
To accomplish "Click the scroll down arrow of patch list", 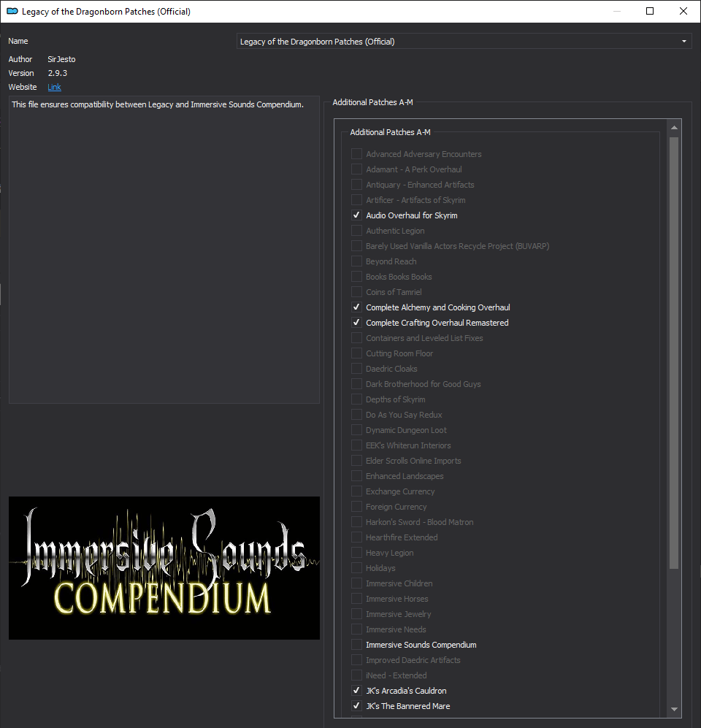I will point(674,710).
